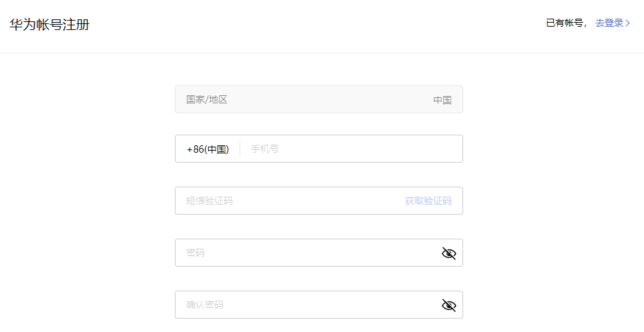Expand the 国家/地区 region selector
Viewport: 644px width, 332px height.
318,100
